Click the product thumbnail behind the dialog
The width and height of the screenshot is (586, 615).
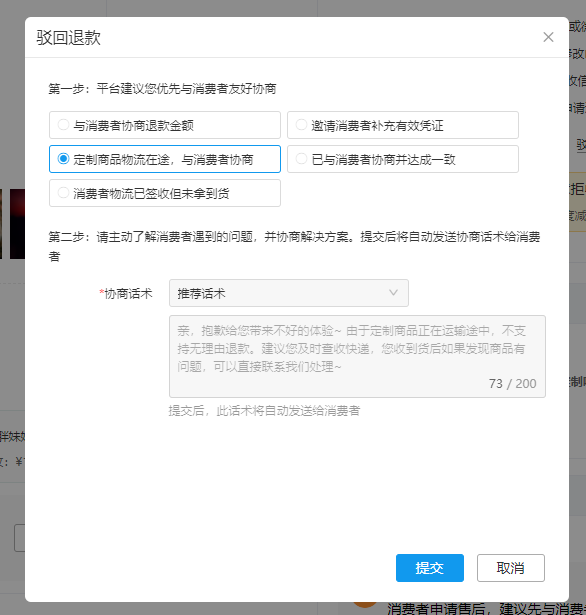[17, 224]
